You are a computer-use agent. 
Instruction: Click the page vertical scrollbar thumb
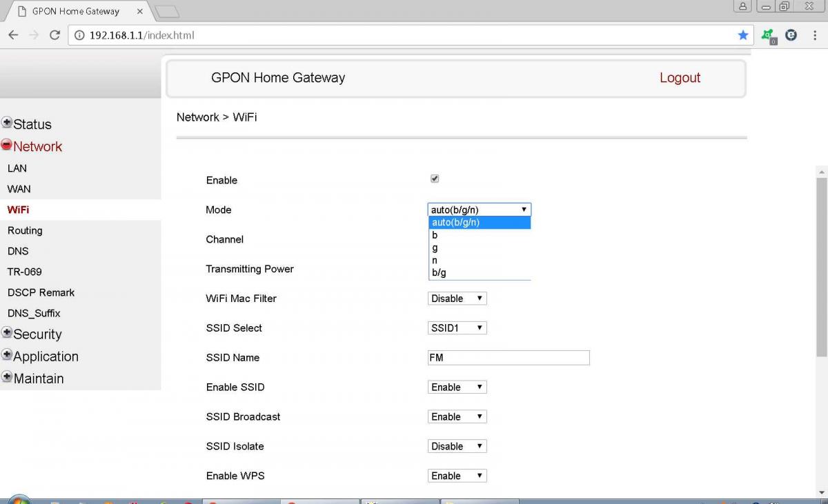point(821,266)
